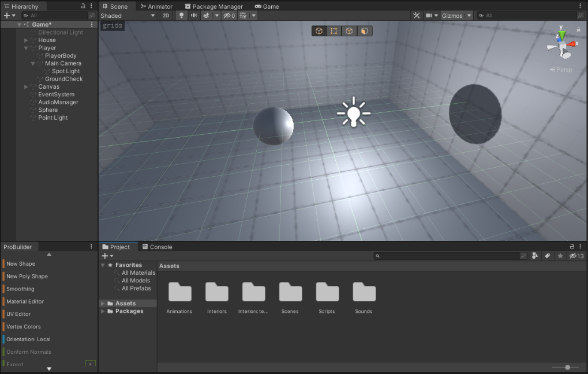
Task: Collapse the Player object in Hierarchy
Action: pyautogui.click(x=26, y=48)
